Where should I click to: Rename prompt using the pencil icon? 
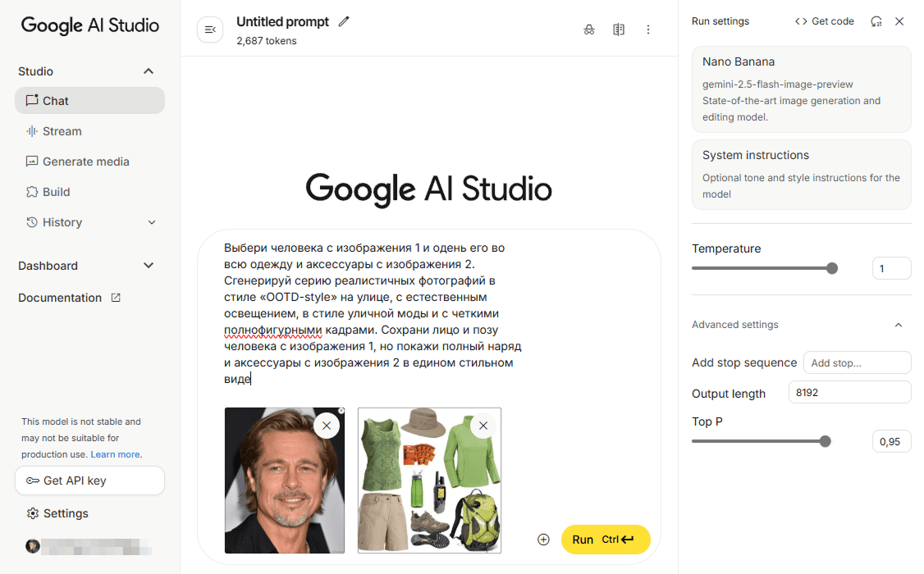(x=344, y=21)
